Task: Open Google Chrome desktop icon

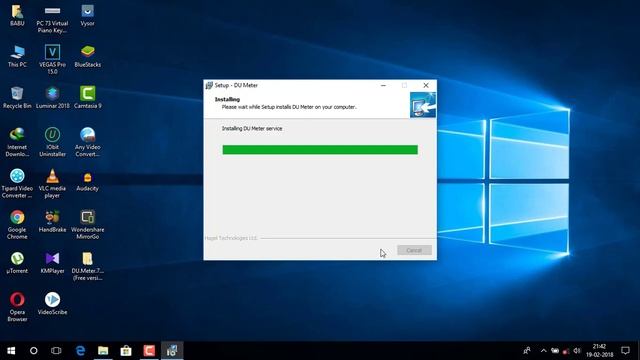Action: [x=17, y=224]
